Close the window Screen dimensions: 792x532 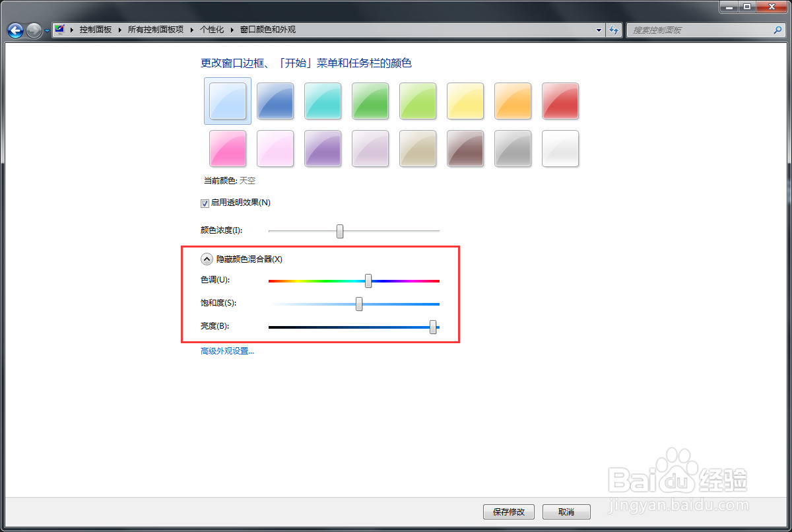coord(772,6)
